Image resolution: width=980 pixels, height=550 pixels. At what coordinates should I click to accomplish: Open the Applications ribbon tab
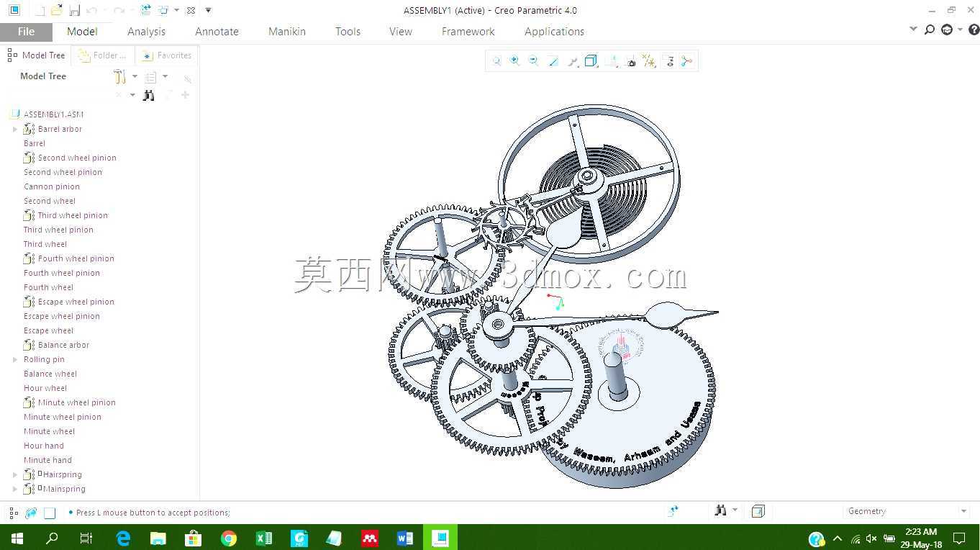pyautogui.click(x=554, y=32)
